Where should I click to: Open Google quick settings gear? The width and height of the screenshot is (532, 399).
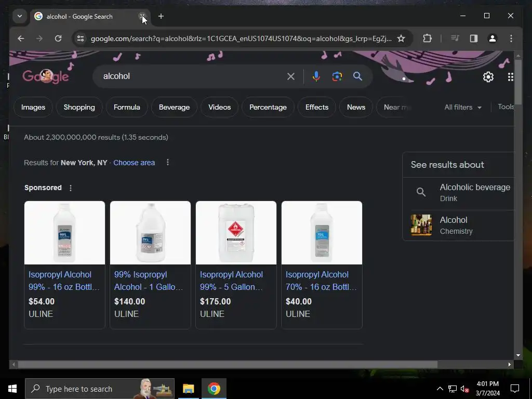tap(488, 77)
